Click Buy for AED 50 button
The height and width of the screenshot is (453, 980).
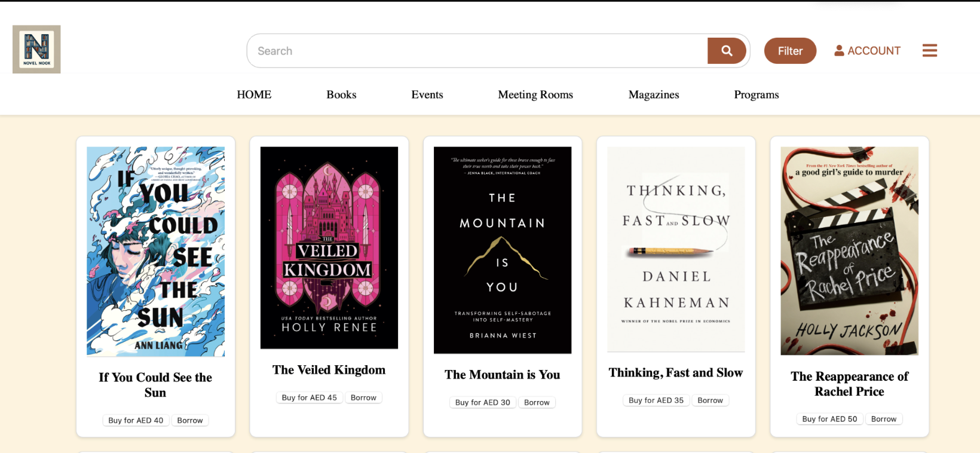[x=829, y=419]
